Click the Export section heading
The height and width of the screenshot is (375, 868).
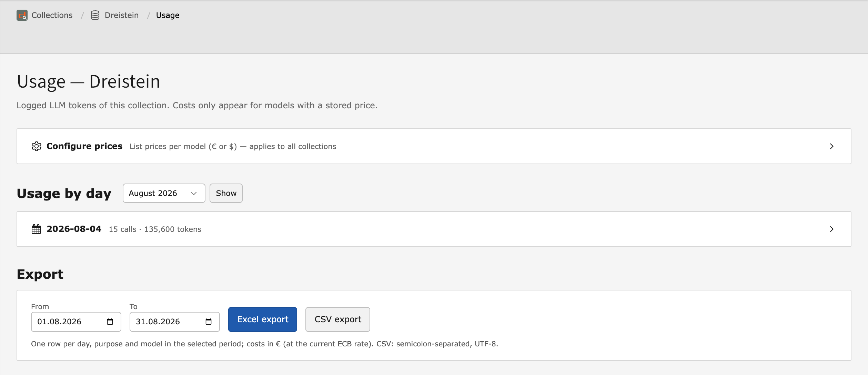tap(40, 274)
